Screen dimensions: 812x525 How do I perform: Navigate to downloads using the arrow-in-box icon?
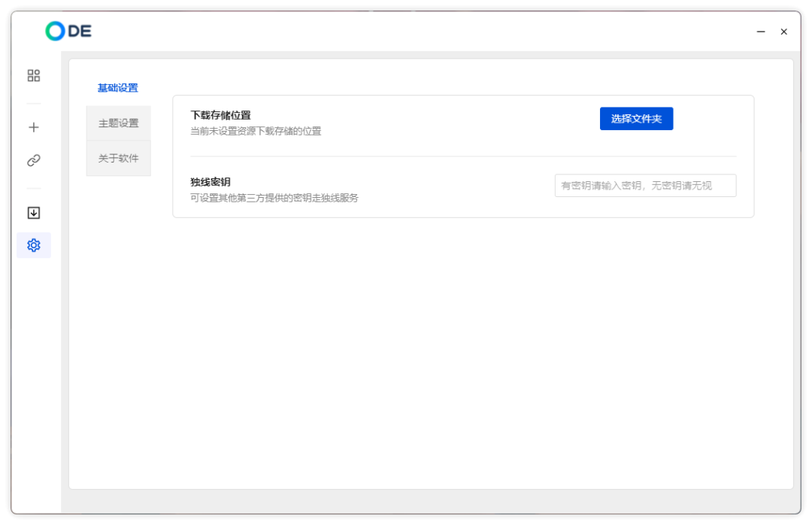(33, 213)
